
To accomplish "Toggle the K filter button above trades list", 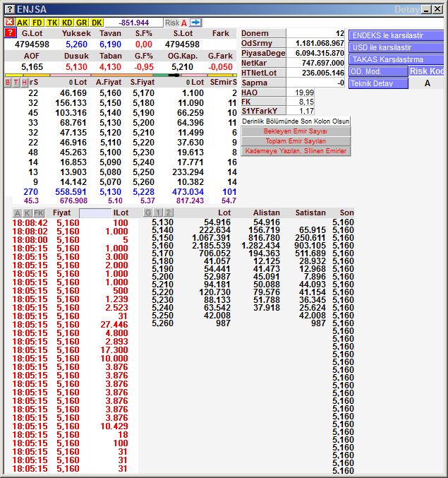I will 28,213.
